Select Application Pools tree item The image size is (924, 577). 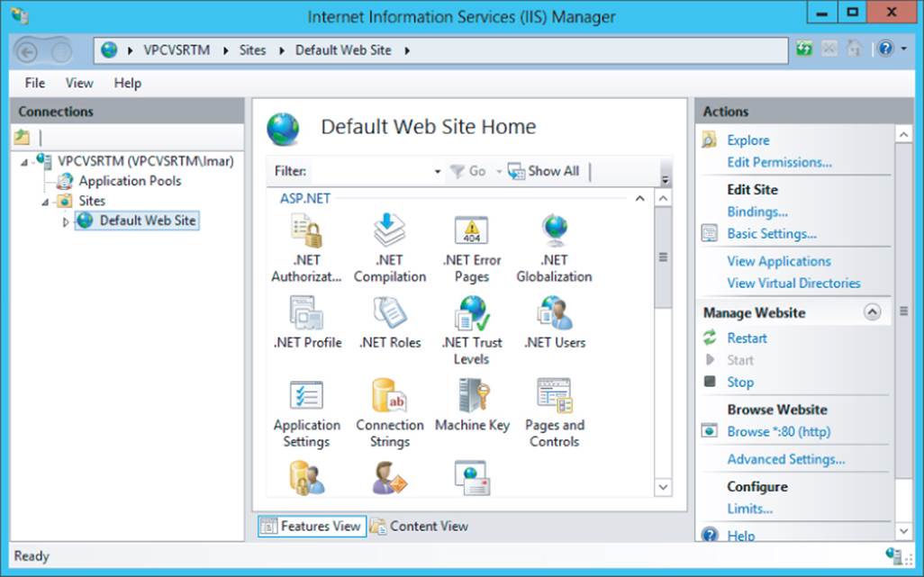click(x=130, y=181)
